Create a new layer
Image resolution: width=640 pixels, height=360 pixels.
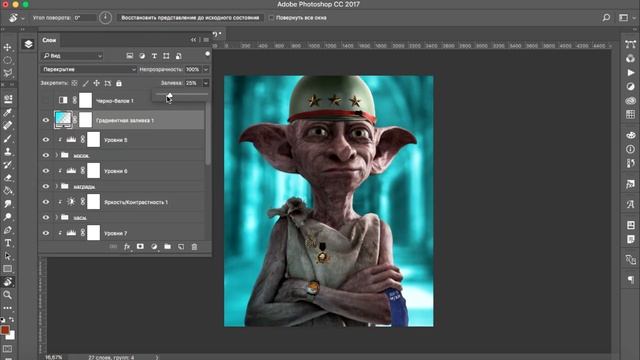click(x=181, y=247)
